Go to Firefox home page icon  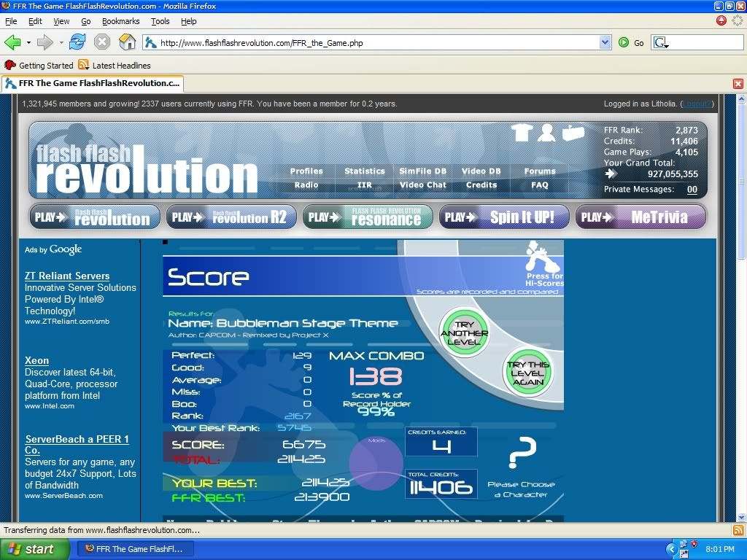click(127, 42)
